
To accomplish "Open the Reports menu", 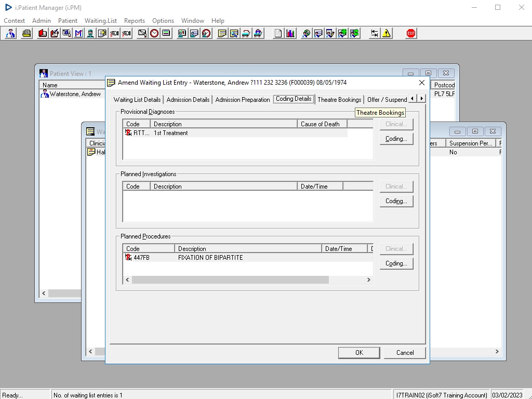I will point(135,21).
